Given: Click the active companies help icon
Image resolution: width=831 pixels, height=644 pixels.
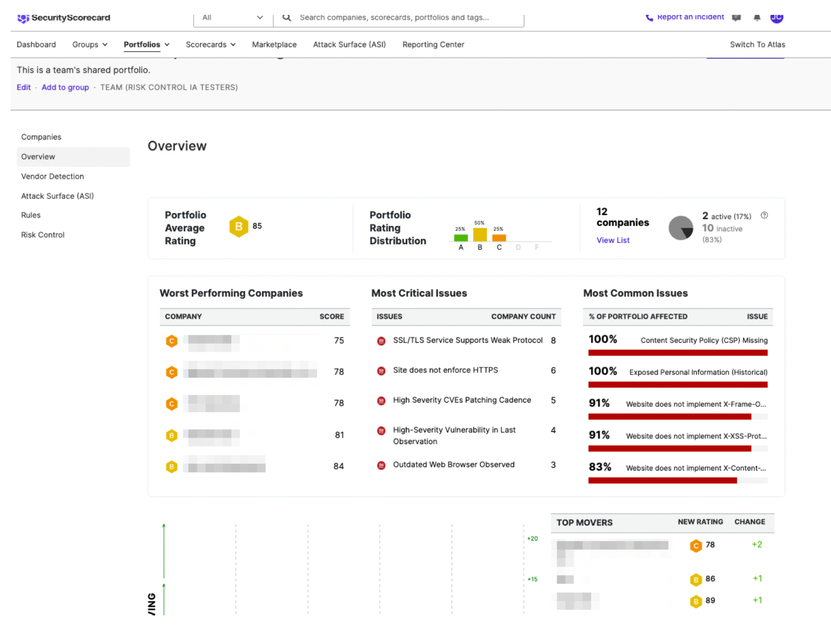Looking at the screenshot, I should coord(764,215).
